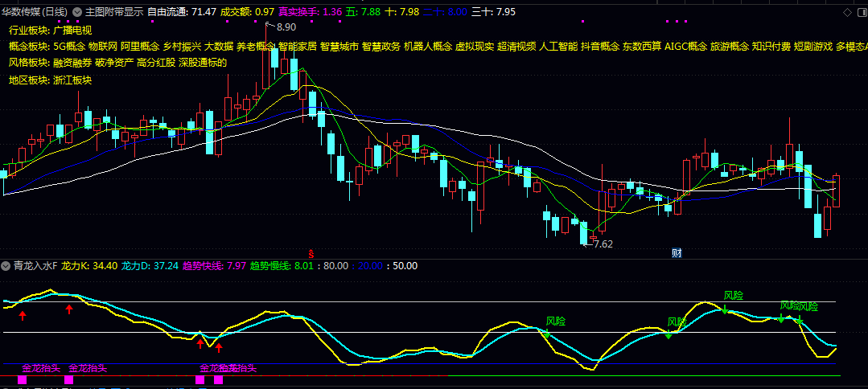Click the 知识付费 concept tag
Screen dimensions: 868x389
[771, 47]
